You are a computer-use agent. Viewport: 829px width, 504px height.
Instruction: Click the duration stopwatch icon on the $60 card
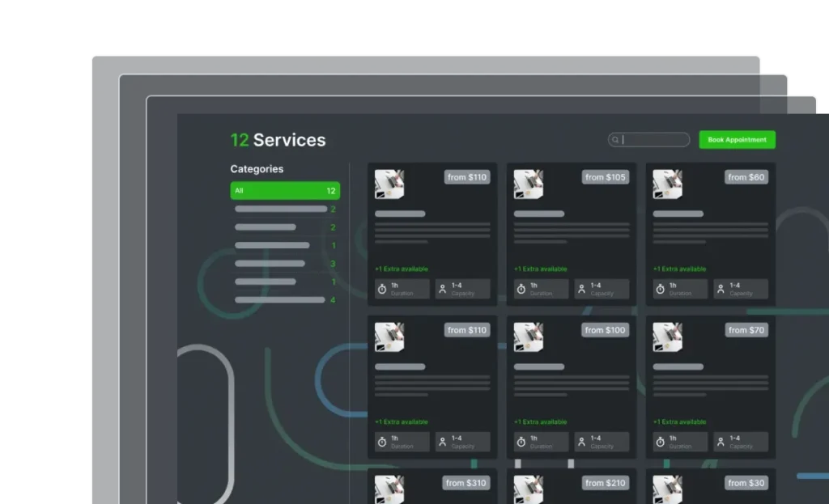point(661,289)
